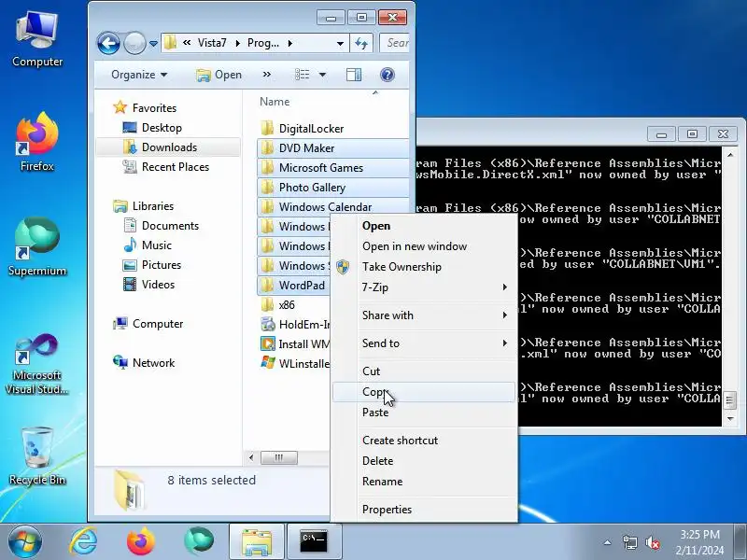Switch to Command Prompt taskbar button
Image resolution: width=747 pixels, height=560 pixels.
pos(315,541)
